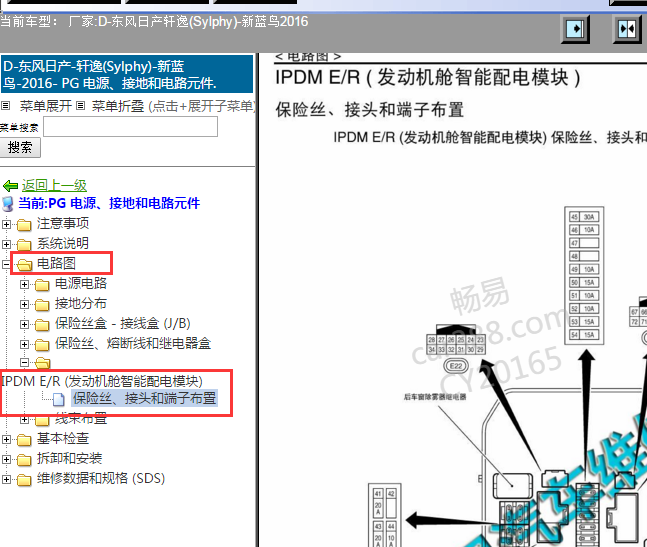647x547 pixels.
Task: Open the 电源电路 tree item
Action: click(81, 283)
